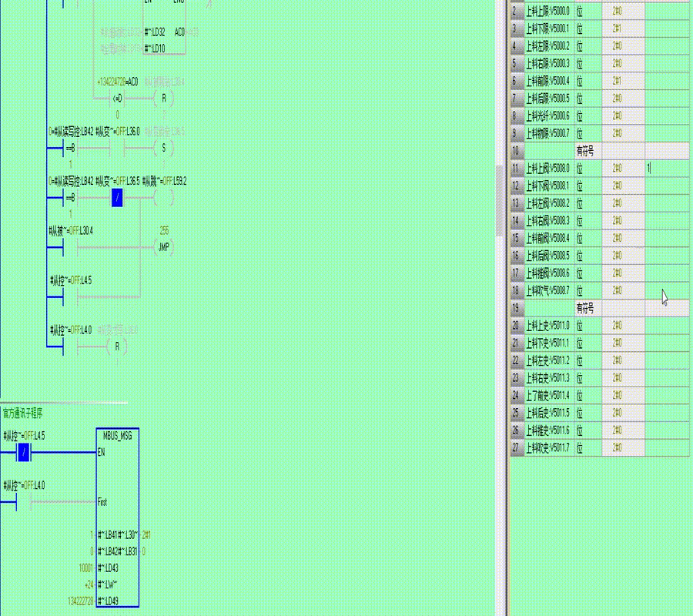Click address cell 上料前限:V5000.4

pyautogui.click(x=549, y=81)
